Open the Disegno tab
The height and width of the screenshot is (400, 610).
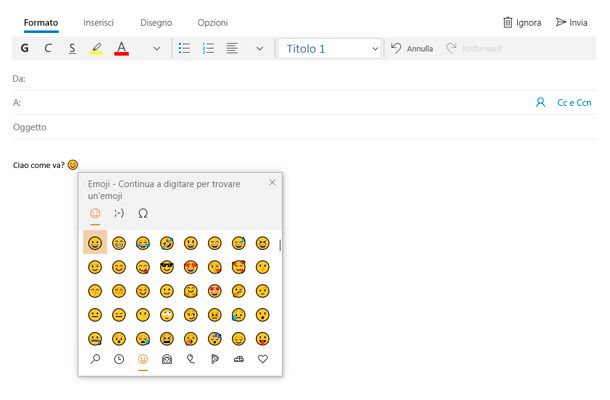(x=156, y=23)
